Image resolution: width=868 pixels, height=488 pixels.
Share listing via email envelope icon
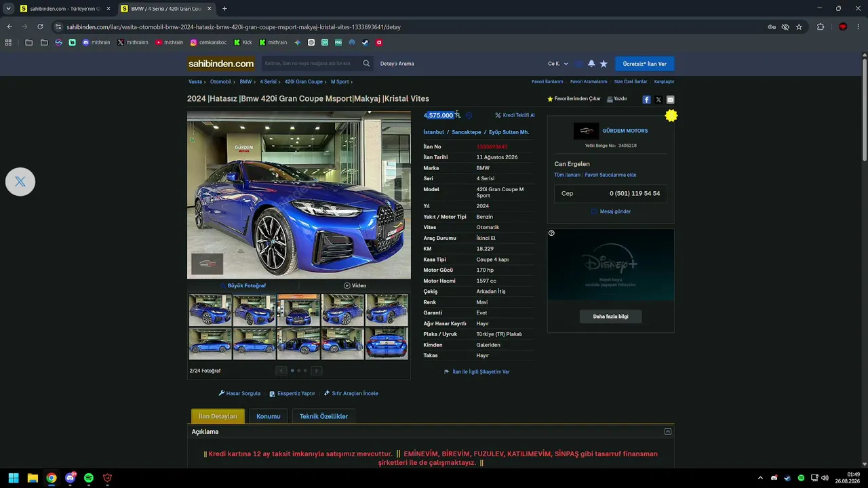click(x=671, y=100)
